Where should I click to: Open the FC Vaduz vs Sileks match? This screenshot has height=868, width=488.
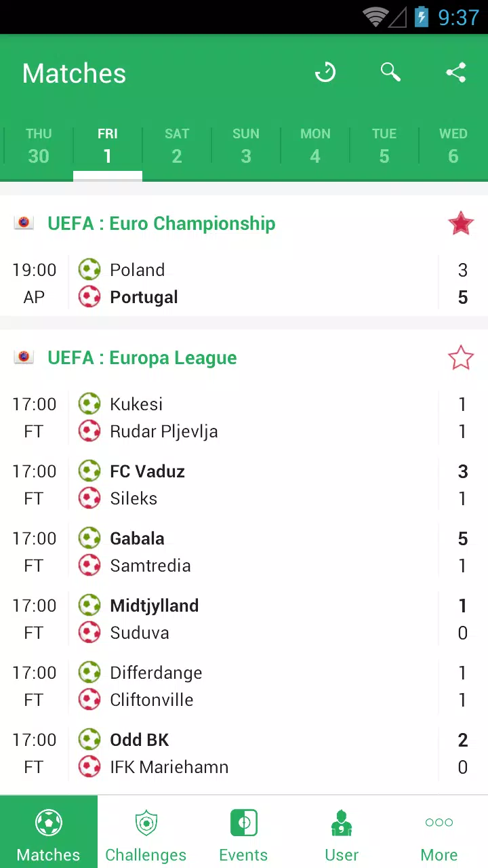click(244, 485)
